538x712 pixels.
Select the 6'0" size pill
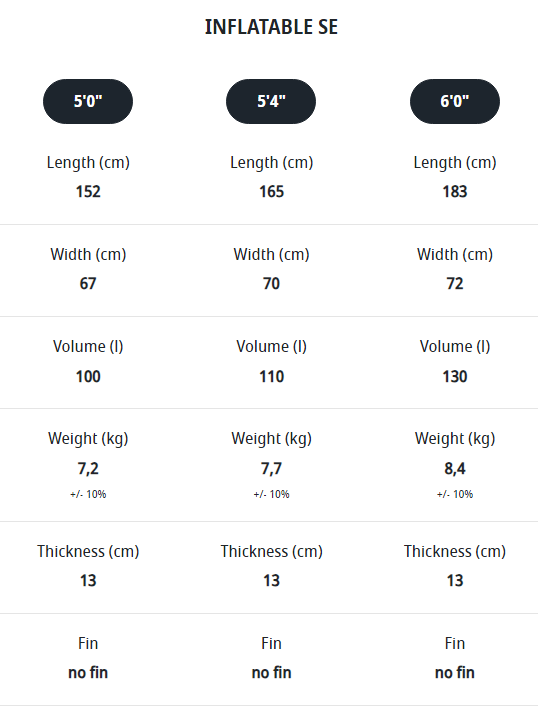(455, 101)
